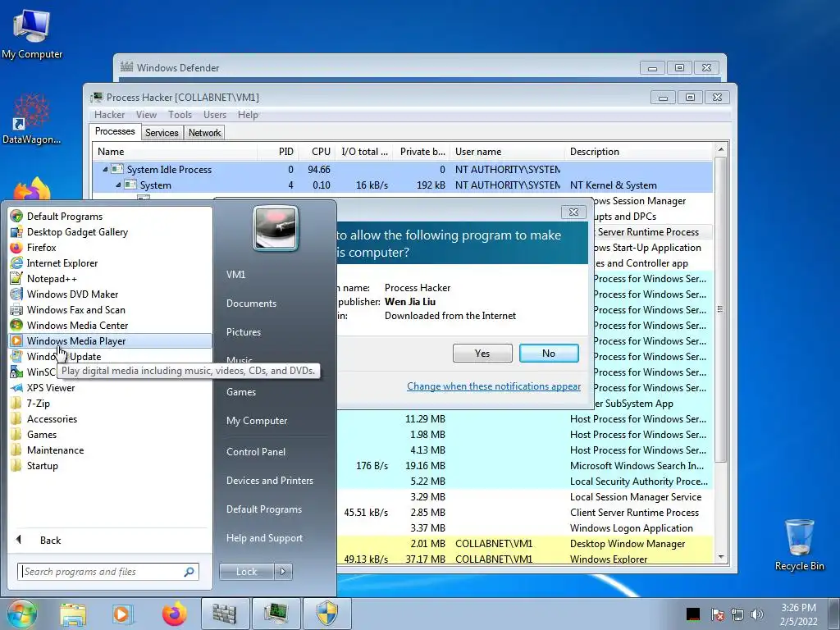This screenshot has height=630, width=840.
Task: Open the Action Center flag tray icon
Action: coord(717,614)
